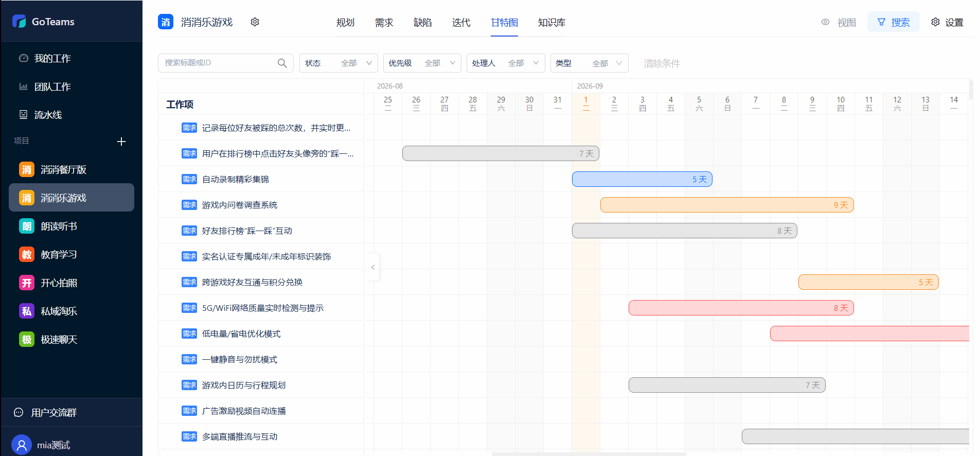Open work item 5G/WiFi网络质量实时检测与提示

pos(263,308)
